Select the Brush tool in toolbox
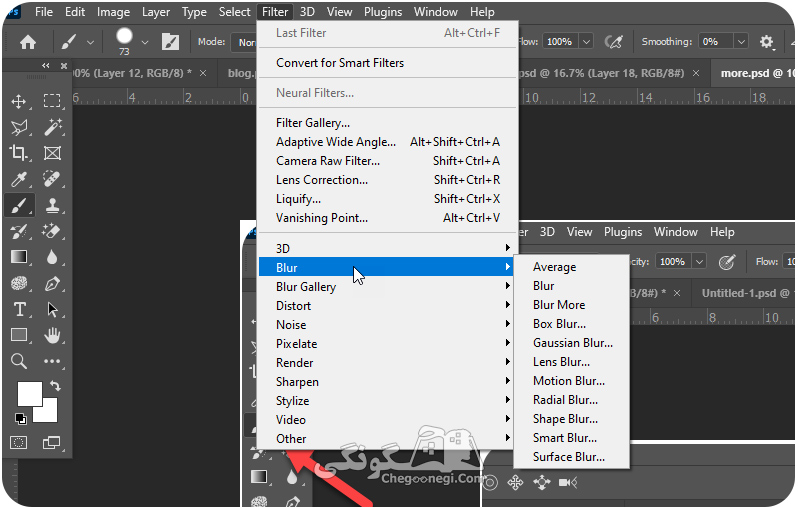The height and width of the screenshot is (508, 798). point(19,205)
